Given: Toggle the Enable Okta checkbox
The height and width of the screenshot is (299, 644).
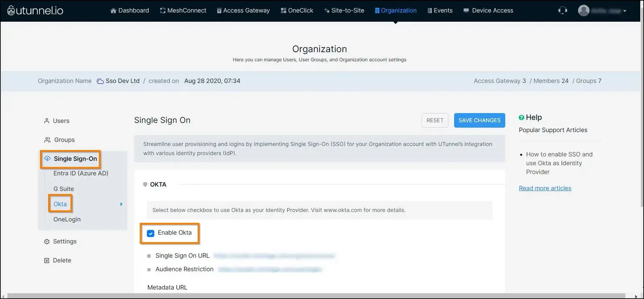Looking at the screenshot, I should (x=151, y=233).
